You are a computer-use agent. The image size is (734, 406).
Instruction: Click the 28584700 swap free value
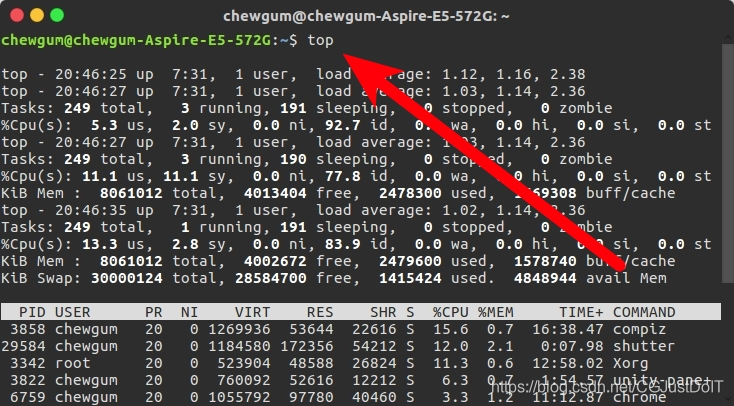point(271,278)
